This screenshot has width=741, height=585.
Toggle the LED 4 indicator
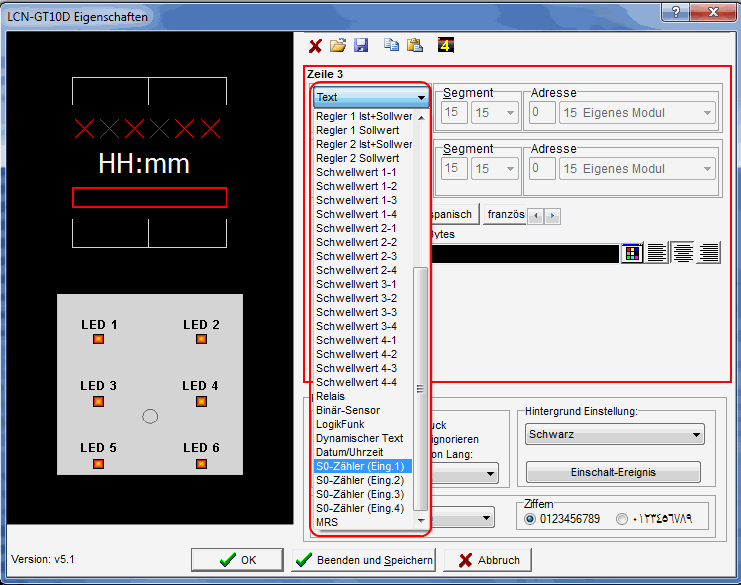[x=201, y=401]
